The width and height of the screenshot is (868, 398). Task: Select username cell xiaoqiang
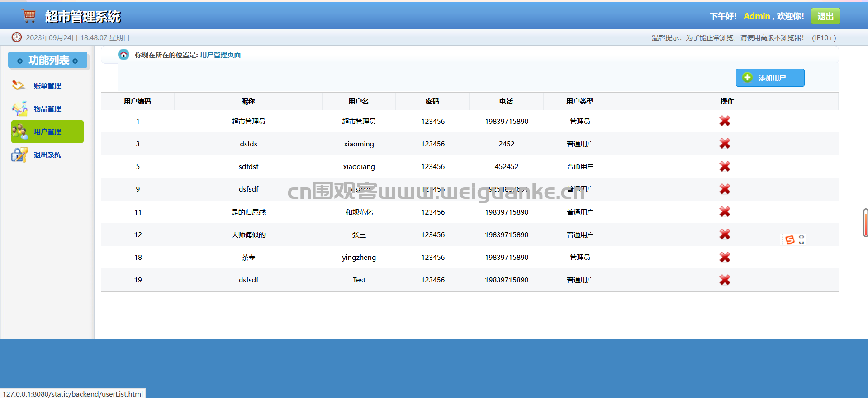359,166
